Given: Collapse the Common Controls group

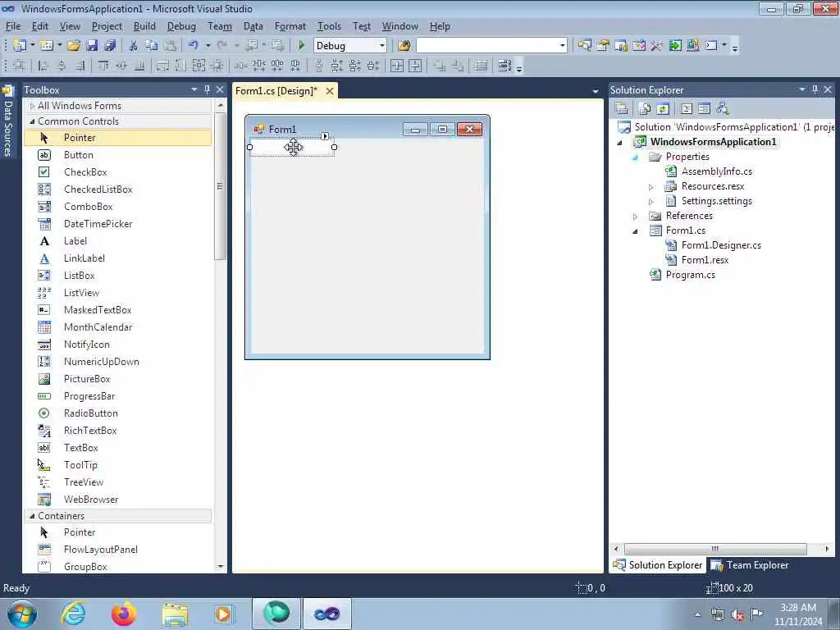Looking at the screenshot, I should (32, 121).
